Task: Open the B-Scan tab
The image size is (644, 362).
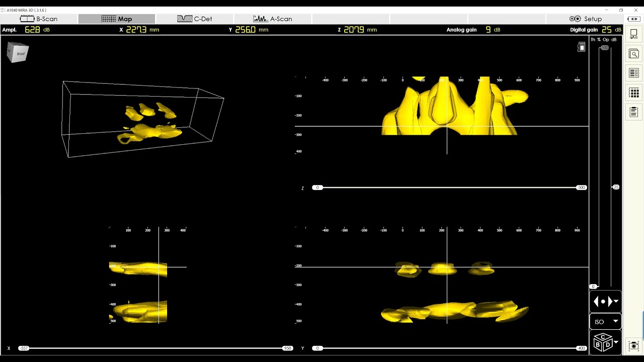Action: tap(39, 19)
